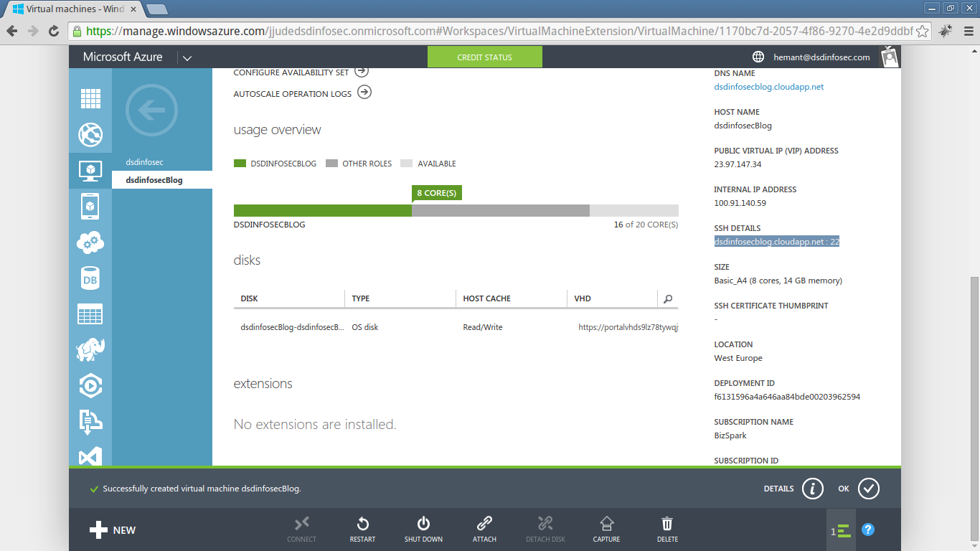Screen dimensions: 980x551
Task: Click New button with plus icon
Action: (113, 530)
